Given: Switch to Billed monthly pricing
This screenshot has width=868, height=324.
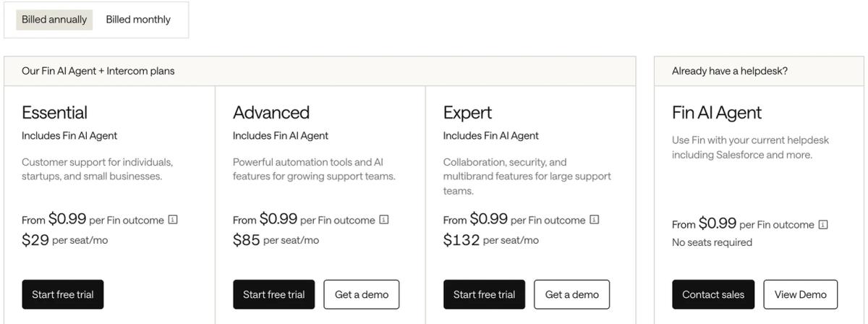Looking at the screenshot, I should tap(138, 20).
